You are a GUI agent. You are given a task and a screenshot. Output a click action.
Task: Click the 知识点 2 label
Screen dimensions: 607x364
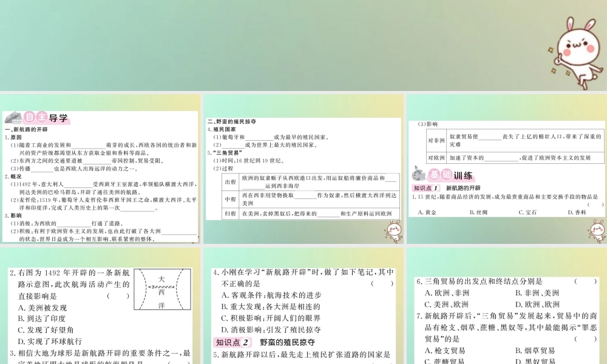click(x=232, y=342)
